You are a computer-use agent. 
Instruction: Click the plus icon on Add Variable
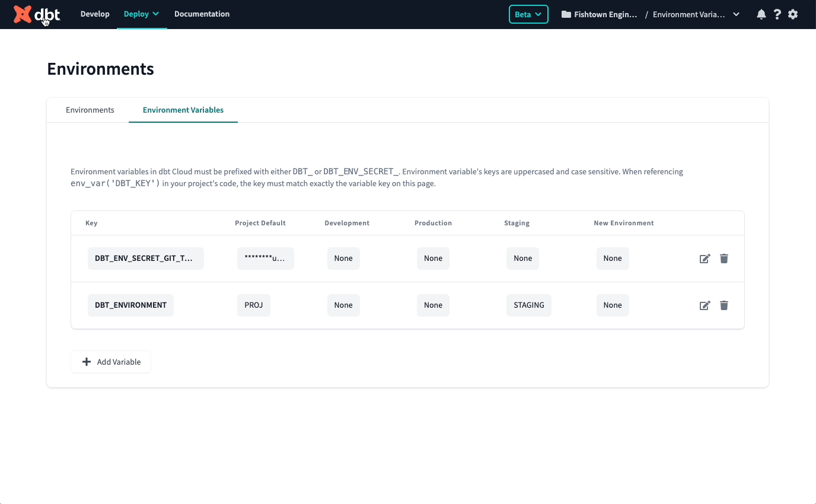point(87,361)
